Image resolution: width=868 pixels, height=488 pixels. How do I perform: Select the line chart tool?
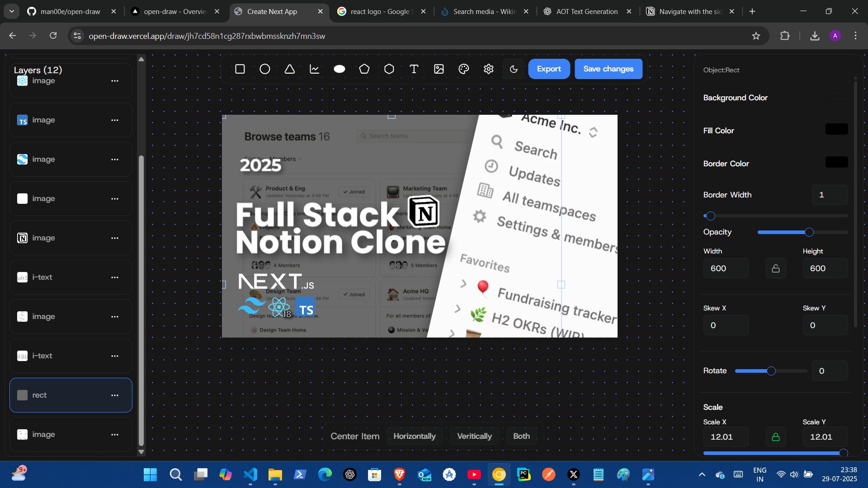[x=315, y=69]
